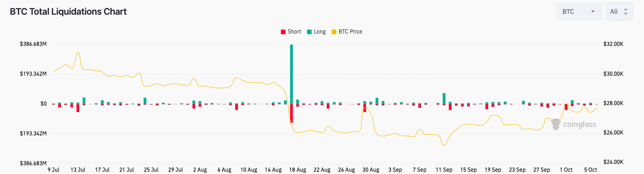Click the BTC dropdown arrow

[593, 11]
